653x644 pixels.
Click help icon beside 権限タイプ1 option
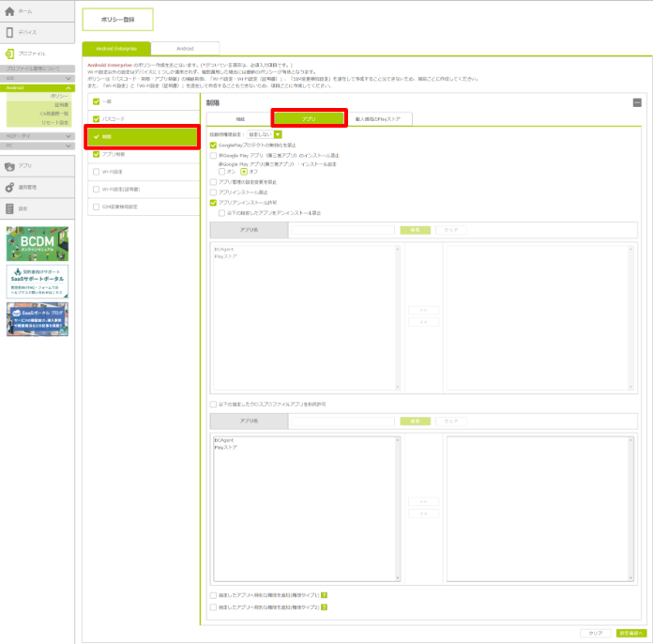pyautogui.click(x=324, y=595)
